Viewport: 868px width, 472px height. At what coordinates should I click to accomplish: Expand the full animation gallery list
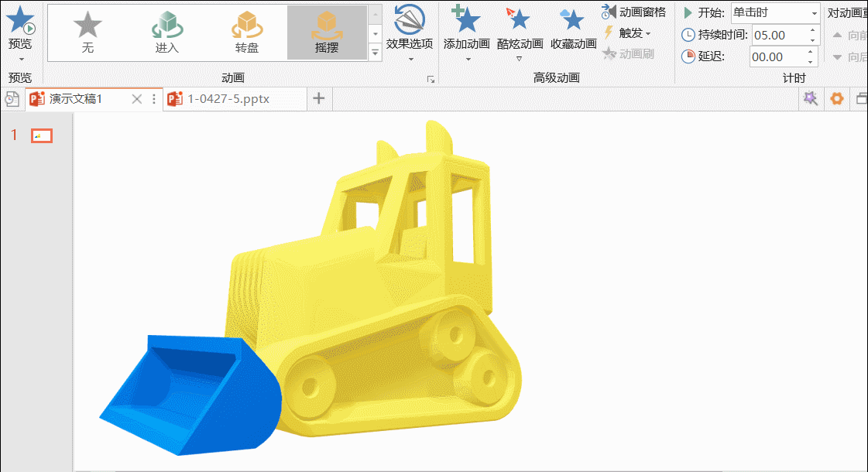click(x=376, y=53)
